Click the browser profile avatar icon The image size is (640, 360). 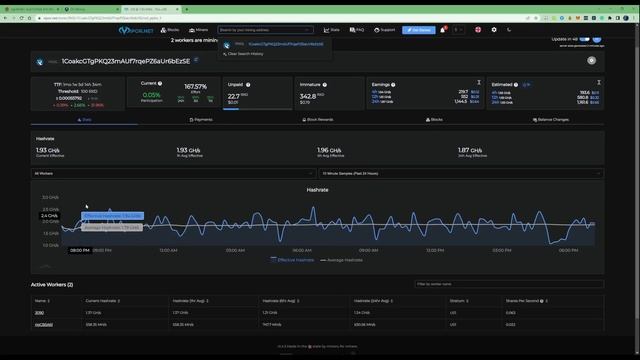(x=626, y=18)
